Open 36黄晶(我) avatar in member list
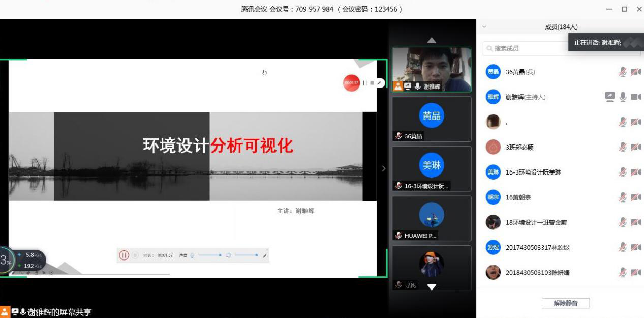Screen dimensions: 644x318 pos(493,72)
